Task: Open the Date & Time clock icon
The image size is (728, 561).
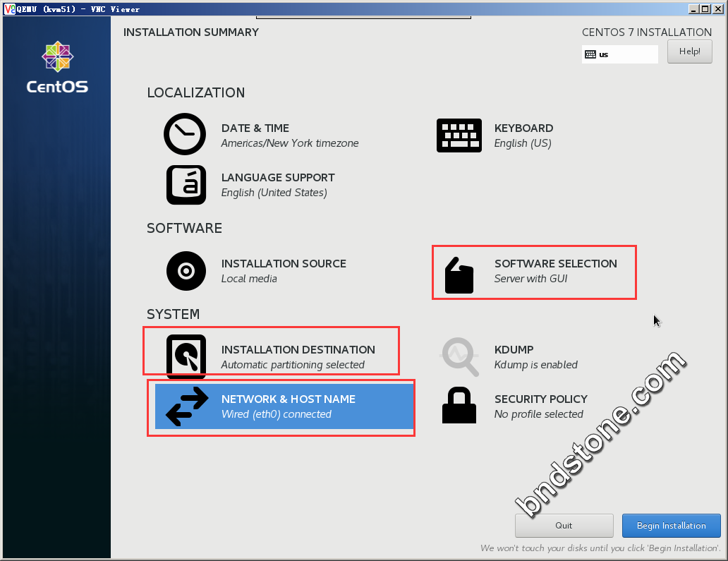Action: [185, 134]
